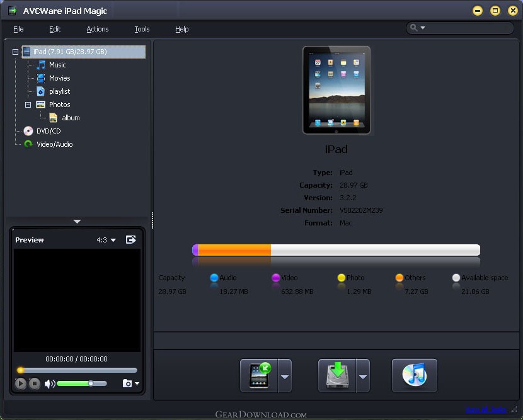Viewport: 523px width, 420px height.
Task: Select iPad (7.91 GB/28.97 GB) device
Action: tap(83, 52)
